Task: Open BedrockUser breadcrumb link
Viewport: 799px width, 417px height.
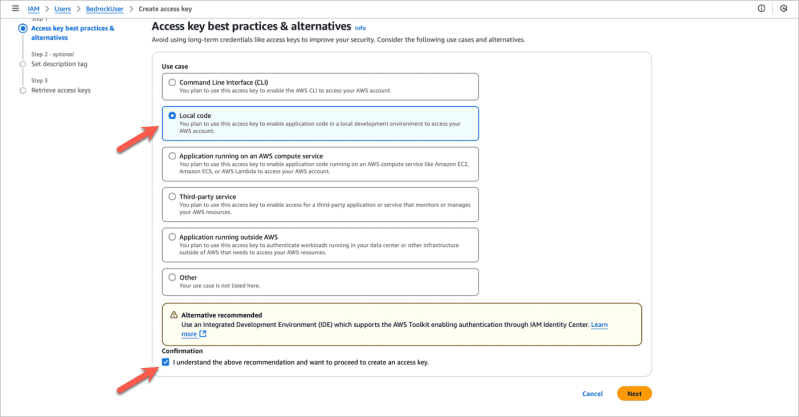Action: [104, 9]
